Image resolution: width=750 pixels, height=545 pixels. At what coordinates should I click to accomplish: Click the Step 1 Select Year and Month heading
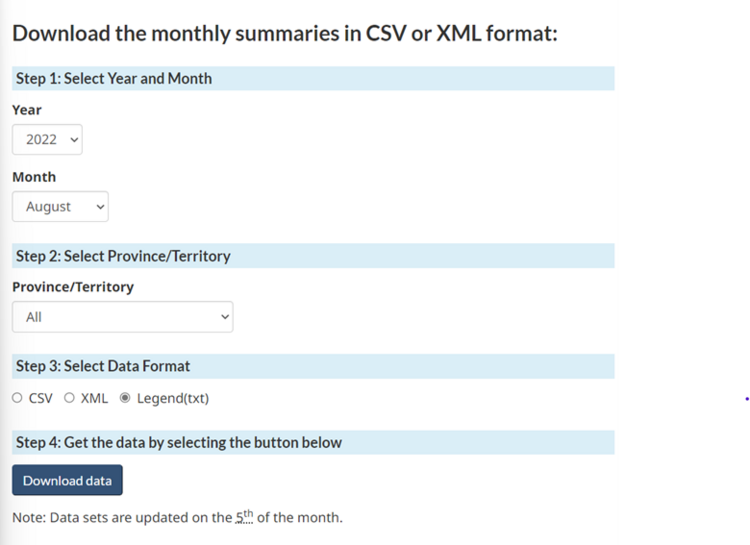point(114,78)
